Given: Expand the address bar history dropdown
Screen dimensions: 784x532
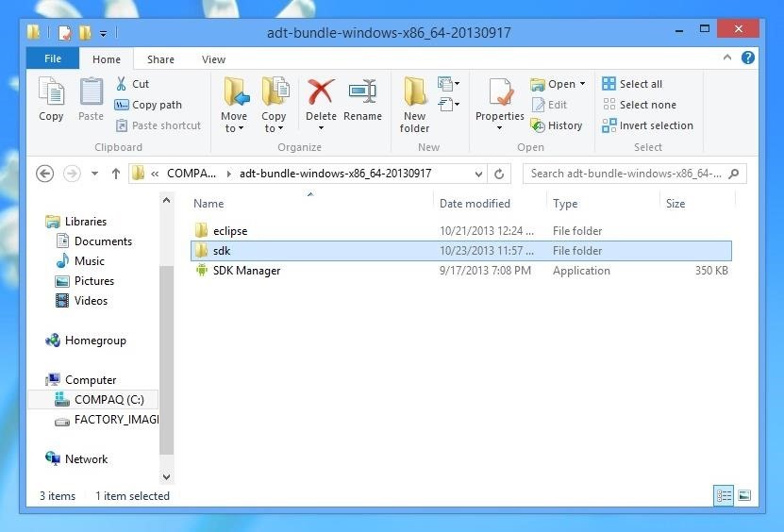Looking at the screenshot, I should point(478,174).
